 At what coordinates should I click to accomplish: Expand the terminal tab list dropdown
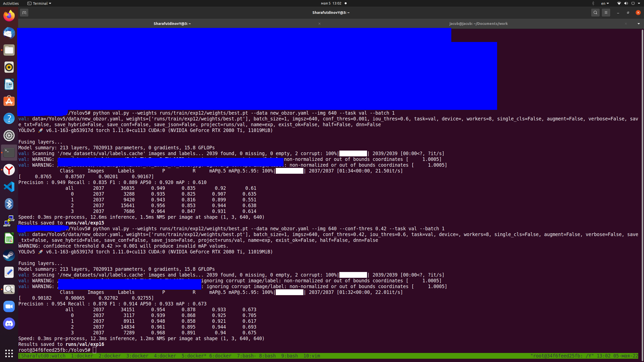coord(639,24)
